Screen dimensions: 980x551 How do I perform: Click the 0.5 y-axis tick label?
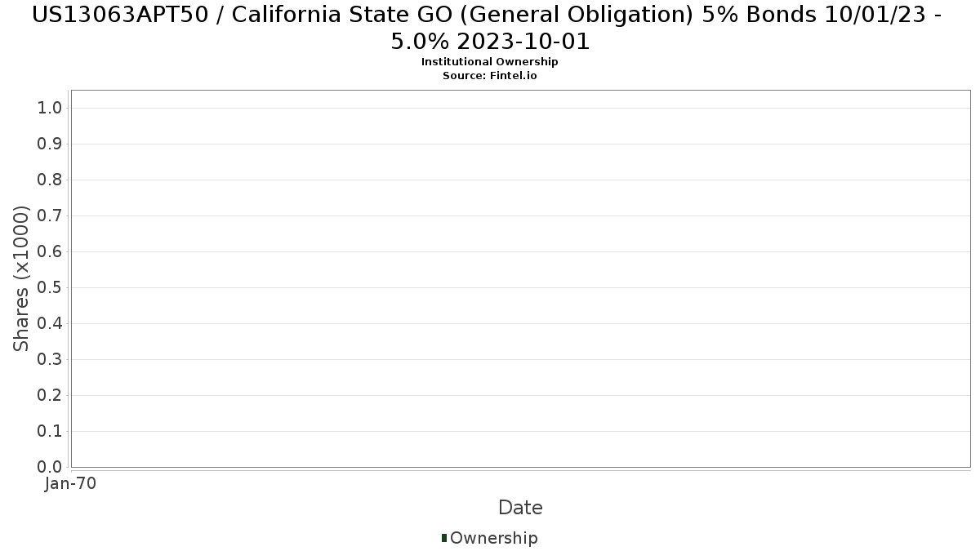click(x=49, y=287)
